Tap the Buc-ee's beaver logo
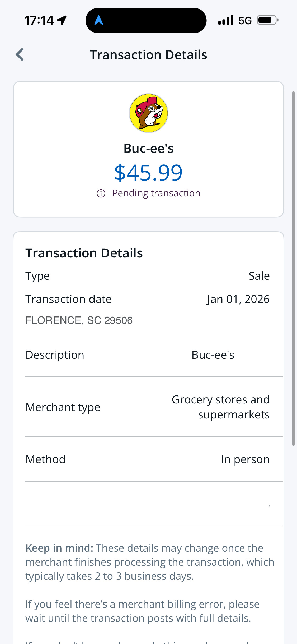 pyautogui.click(x=149, y=113)
